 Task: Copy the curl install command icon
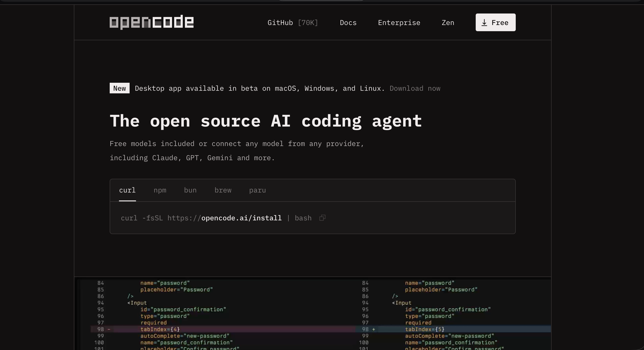(322, 218)
